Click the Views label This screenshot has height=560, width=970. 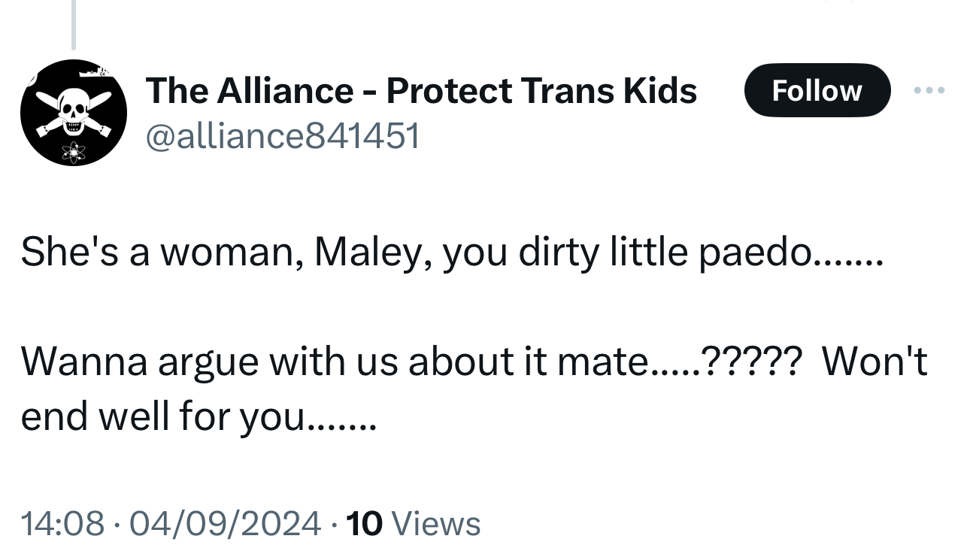click(436, 523)
